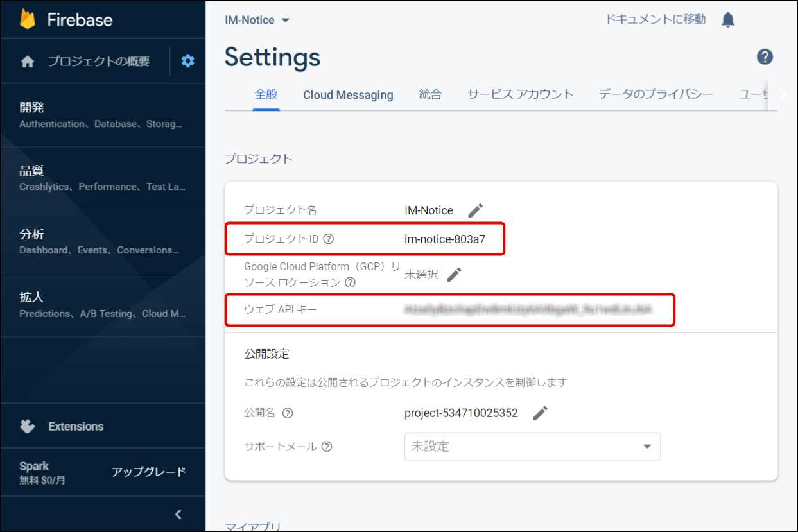Collapse the sidebar with chevron arrow
Screen dimensions: 798x532
178,514
